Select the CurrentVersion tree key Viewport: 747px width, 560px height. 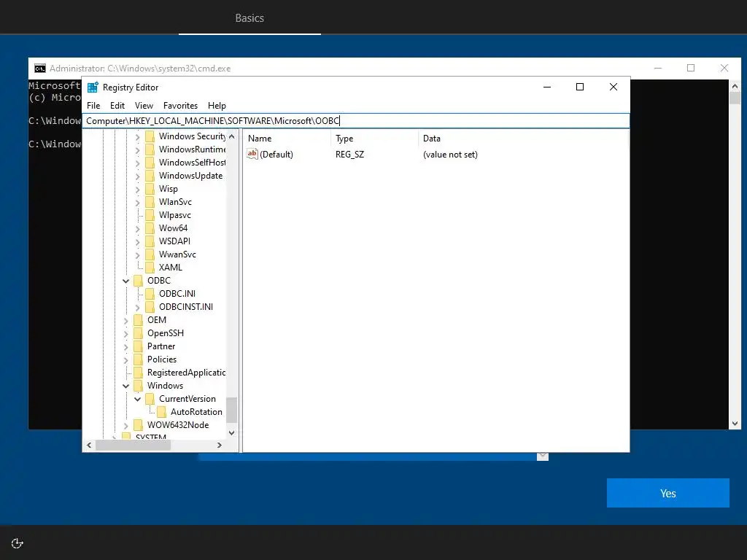pos(187,399)
